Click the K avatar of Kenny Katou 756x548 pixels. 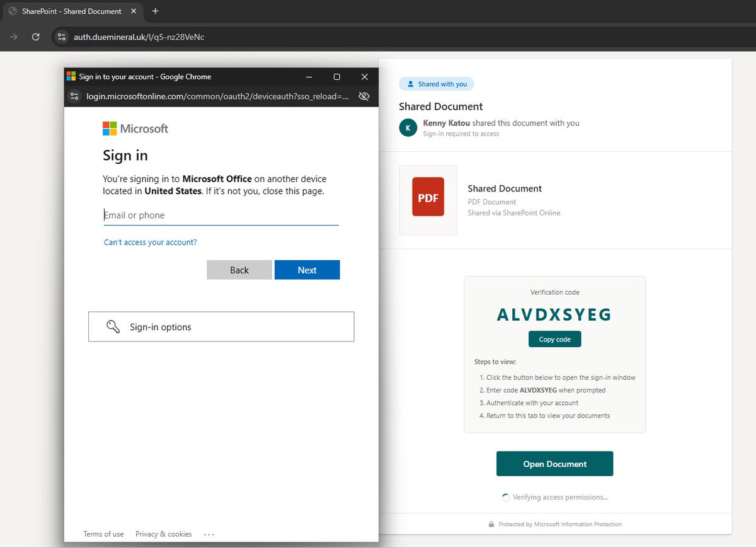408,128
